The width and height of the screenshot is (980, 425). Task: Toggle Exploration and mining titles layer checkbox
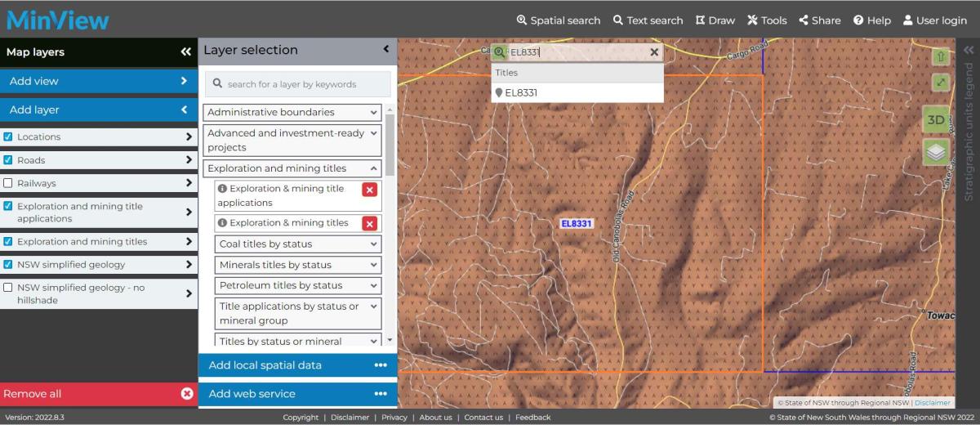[x=8, y=241]
